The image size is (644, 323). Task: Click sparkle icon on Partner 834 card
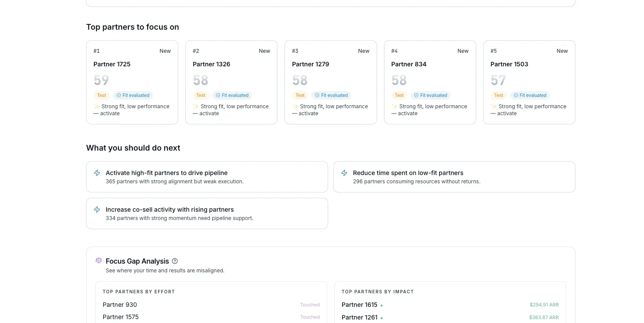[x=395, y=107]
